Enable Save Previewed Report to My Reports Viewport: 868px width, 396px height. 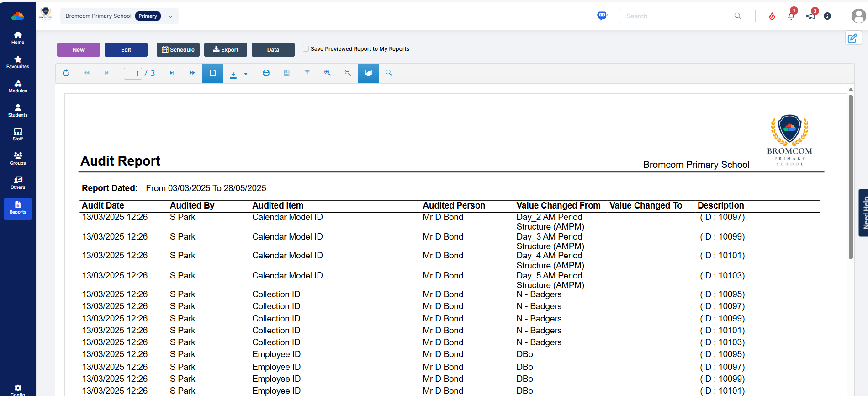tap(306, 49)
